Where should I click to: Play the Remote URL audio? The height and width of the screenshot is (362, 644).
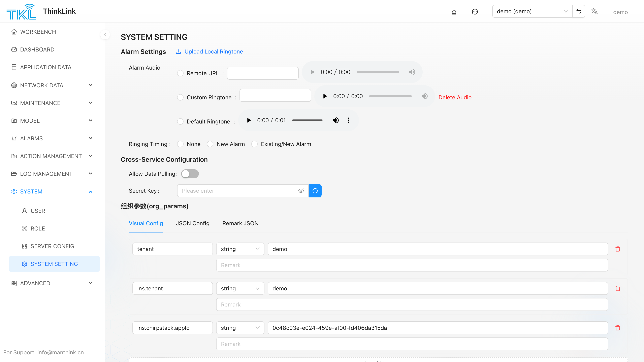click(312, 72)
